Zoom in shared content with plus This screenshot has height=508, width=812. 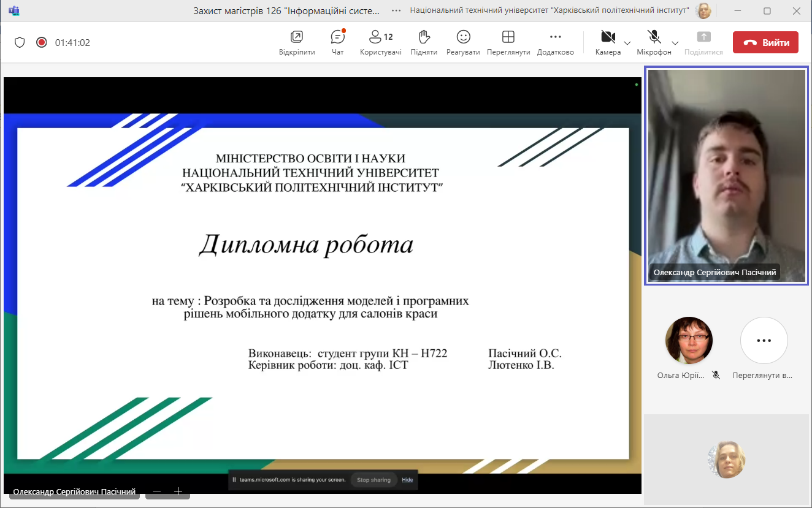pos(178,491)
